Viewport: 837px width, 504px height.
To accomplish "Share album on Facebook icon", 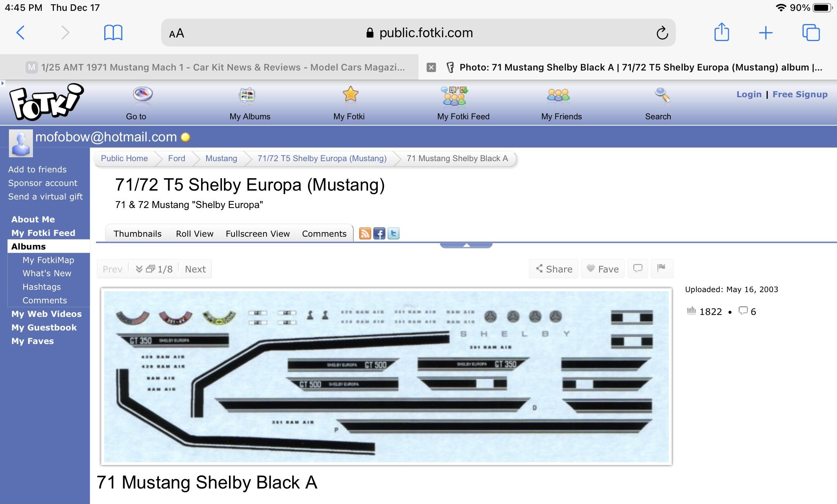I will click(379, 234).
